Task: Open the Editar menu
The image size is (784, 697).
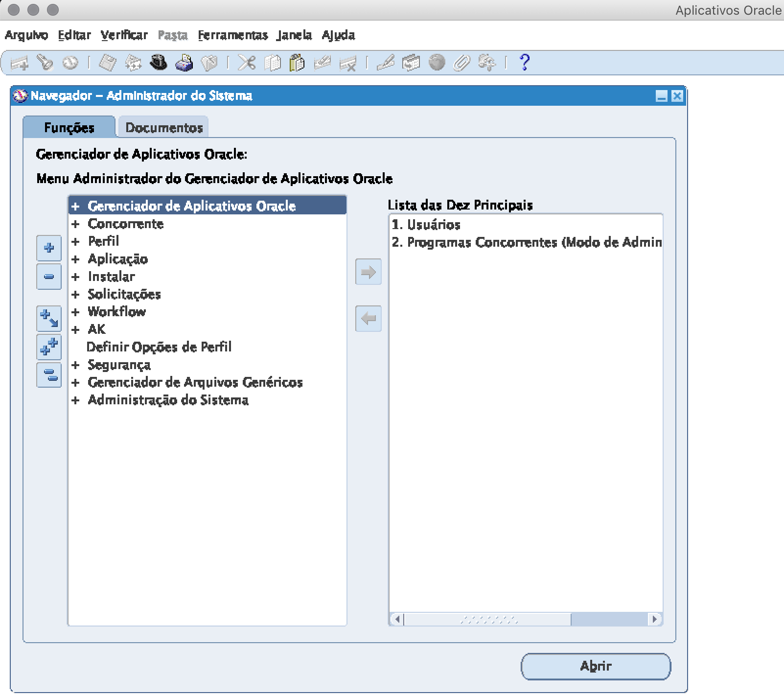Action: click(74, 35)
